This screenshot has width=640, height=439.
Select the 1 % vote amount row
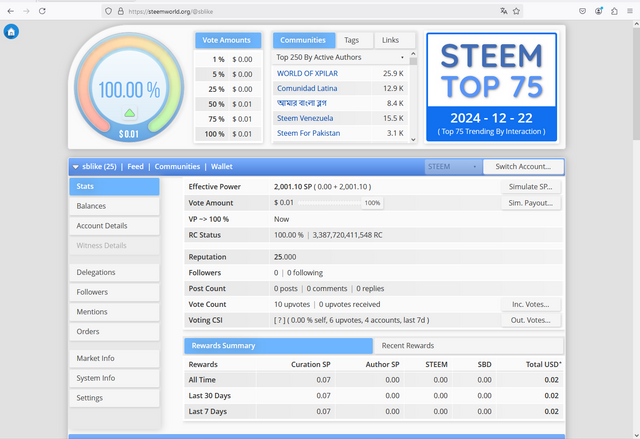click(x=228, y=60)
